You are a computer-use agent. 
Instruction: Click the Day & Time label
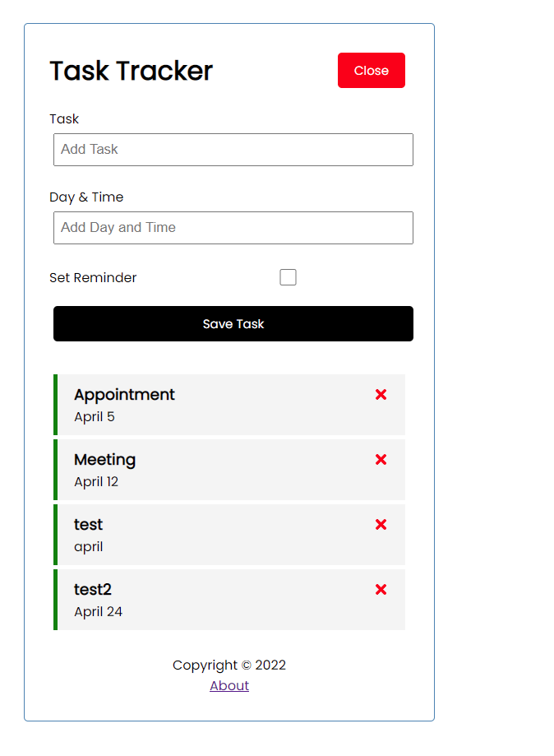(x=86, y=197)
